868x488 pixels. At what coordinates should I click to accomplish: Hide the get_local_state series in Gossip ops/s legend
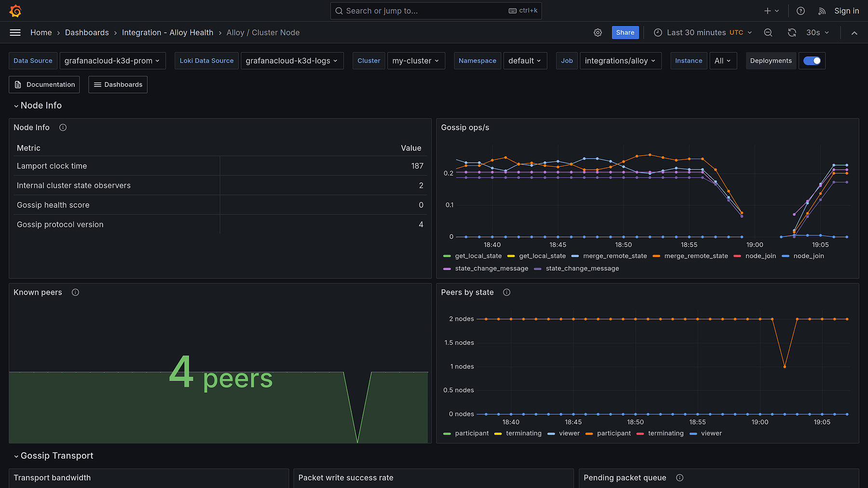coord(478,256)
